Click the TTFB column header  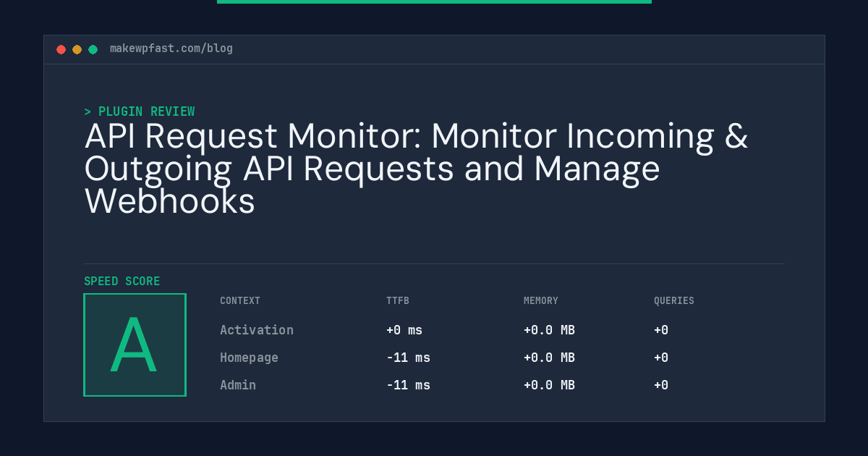point(398,301)
